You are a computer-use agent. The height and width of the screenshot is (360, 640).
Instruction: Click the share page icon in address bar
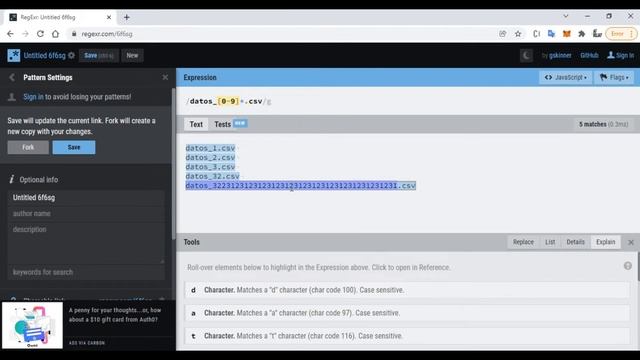pyautogui.click(x=502, y=34)
